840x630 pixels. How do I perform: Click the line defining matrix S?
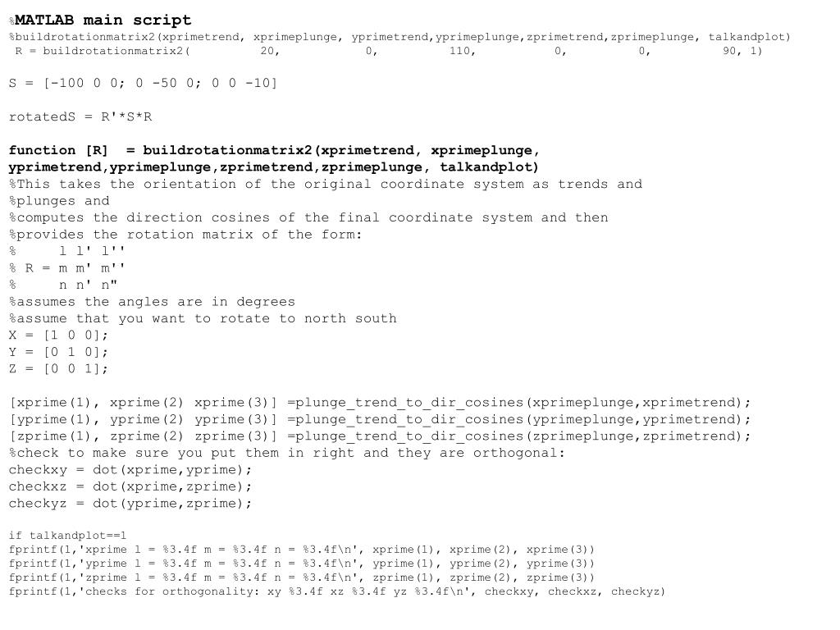click(x=143, y=83)
